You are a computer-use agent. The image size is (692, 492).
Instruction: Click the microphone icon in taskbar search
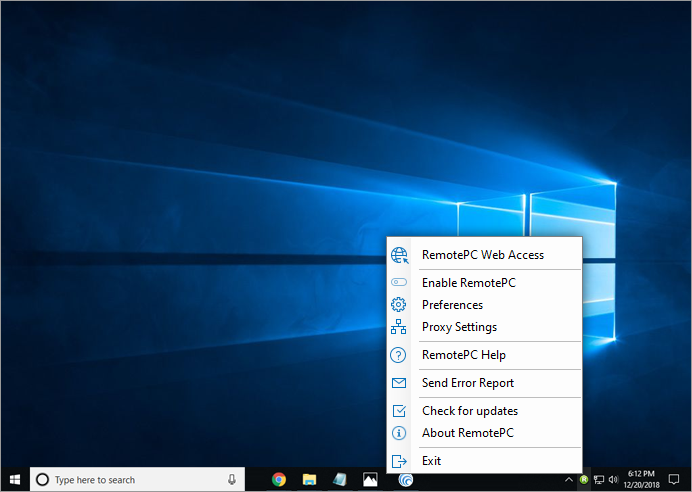coord(232,479)
